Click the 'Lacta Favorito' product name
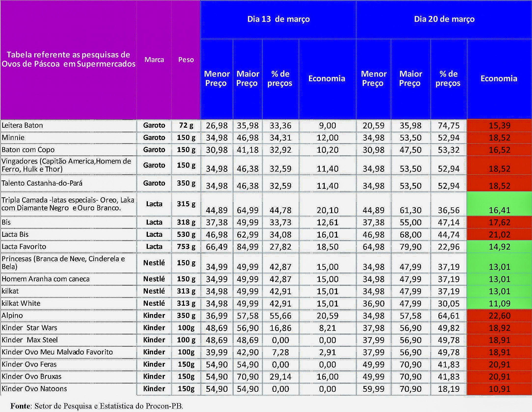 coord(24,246)
